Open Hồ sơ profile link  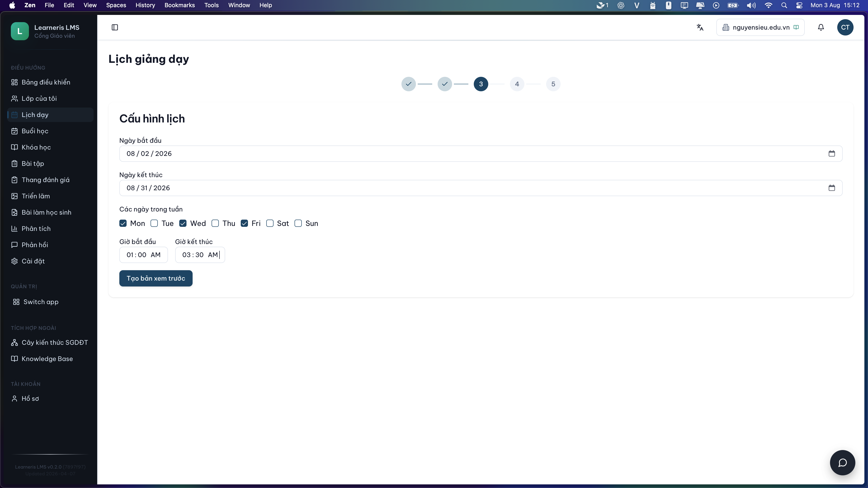50,398
